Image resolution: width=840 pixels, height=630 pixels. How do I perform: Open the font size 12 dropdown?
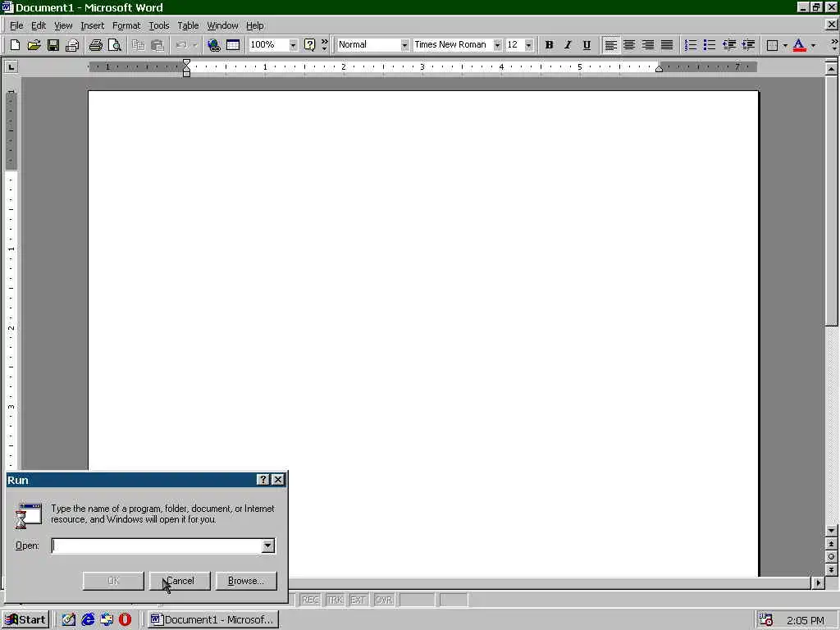[529, 45]
